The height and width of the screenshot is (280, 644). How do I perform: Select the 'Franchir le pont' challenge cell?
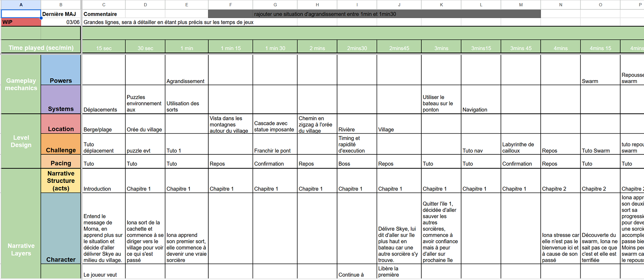[x=275, y=144]
